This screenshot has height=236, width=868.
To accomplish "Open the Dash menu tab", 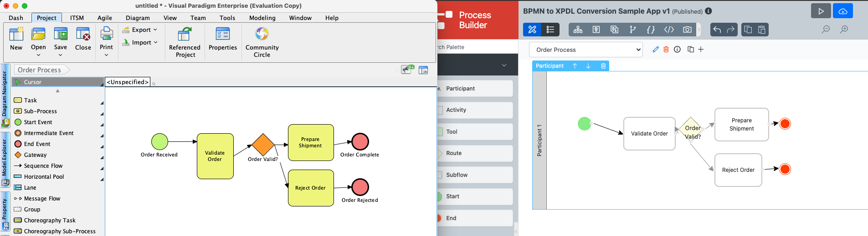I will (x=16, y=18).
